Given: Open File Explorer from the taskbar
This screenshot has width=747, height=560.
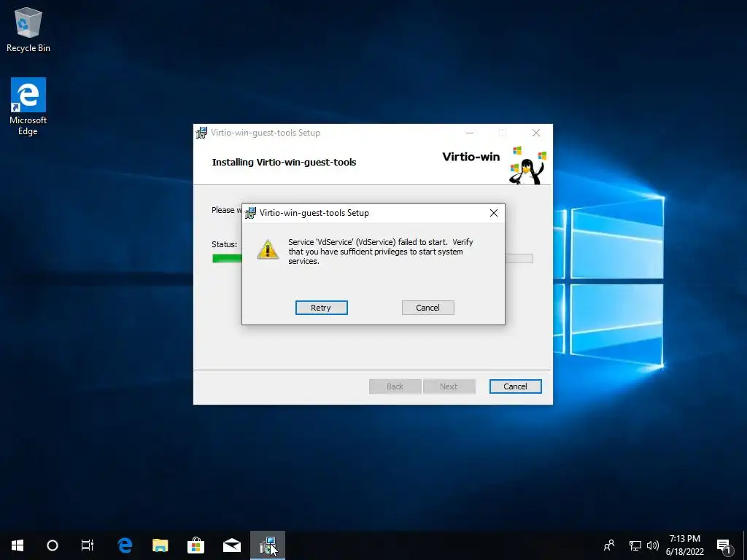Looking at the screenshot, I should coord(160,545).
